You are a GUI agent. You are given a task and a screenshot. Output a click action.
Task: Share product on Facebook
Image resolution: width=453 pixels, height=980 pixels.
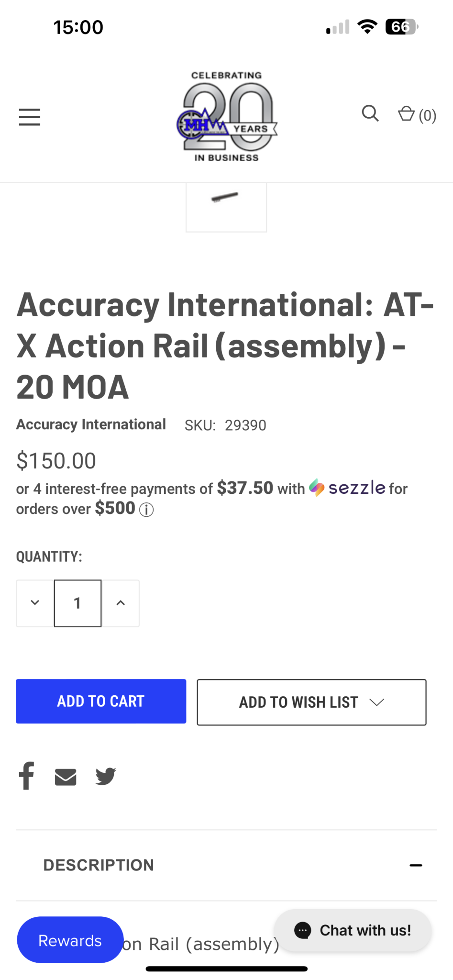pyautogui.click(x=26, y=776)
